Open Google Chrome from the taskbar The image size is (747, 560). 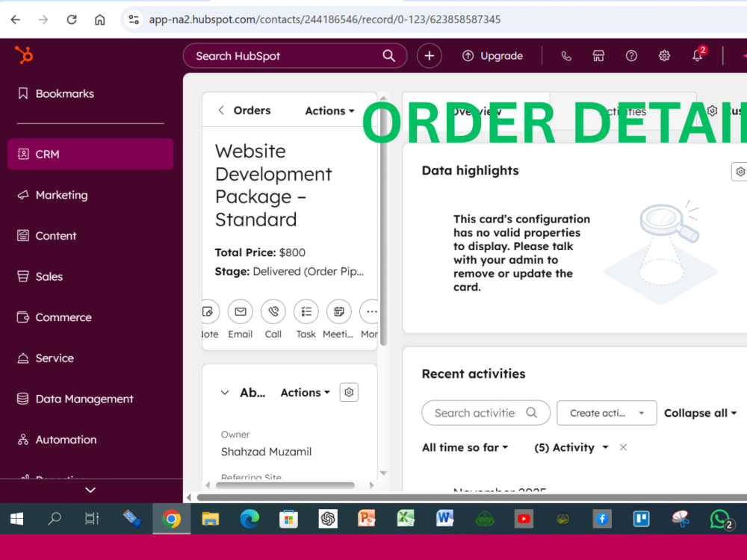[x=172, y=519]
